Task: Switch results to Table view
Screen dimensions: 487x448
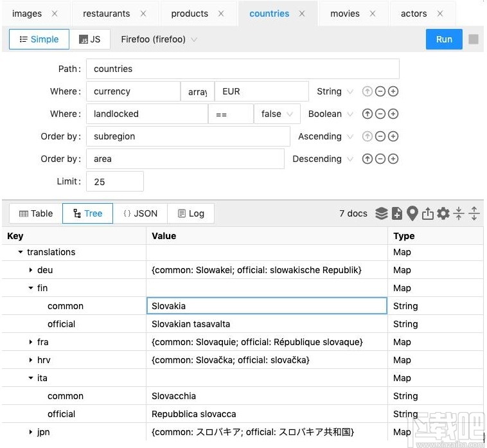Action: coord(36,214)
